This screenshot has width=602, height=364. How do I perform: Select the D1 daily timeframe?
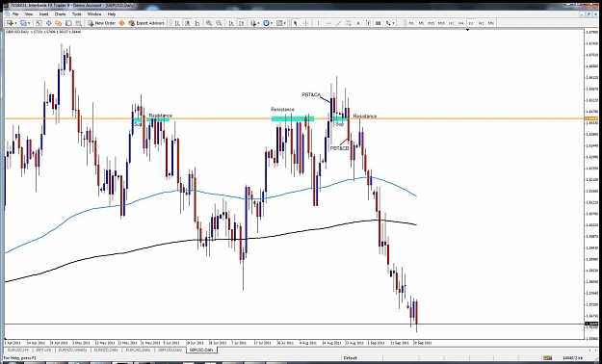tap(471, 23)
